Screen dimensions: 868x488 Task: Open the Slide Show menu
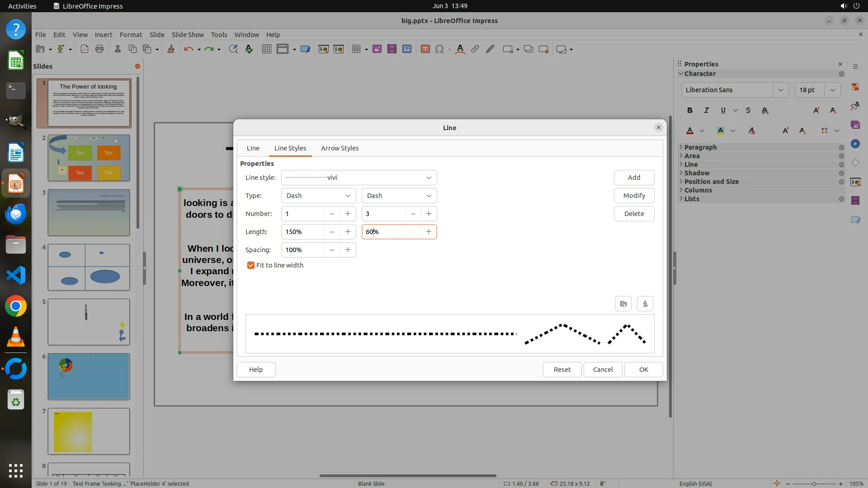(188, 35)
